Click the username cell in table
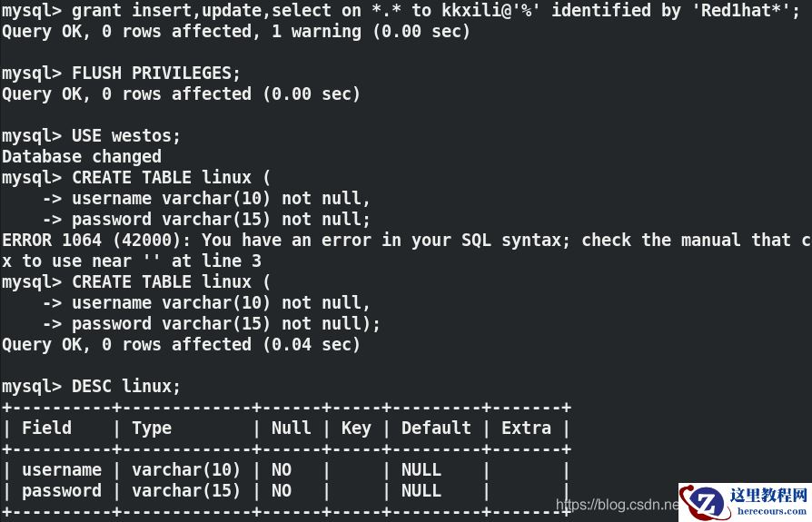 62,469
